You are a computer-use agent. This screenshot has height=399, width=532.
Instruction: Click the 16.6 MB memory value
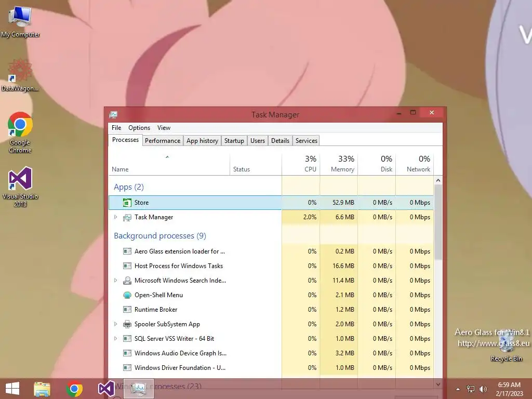343,266
